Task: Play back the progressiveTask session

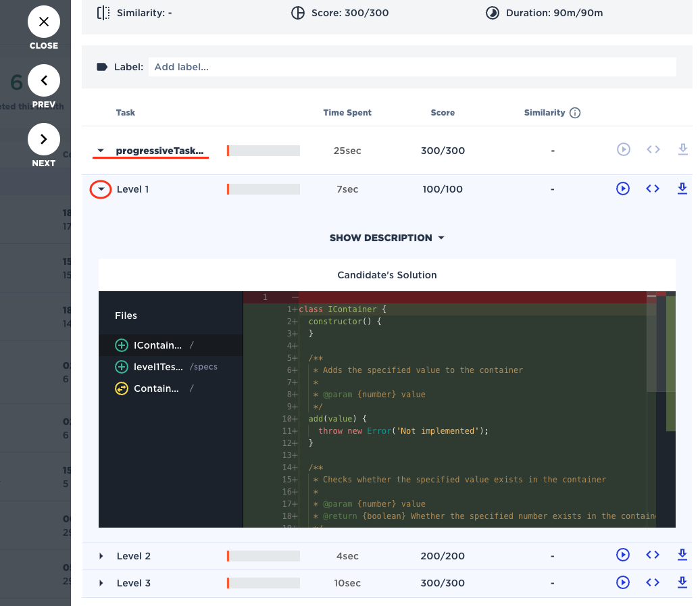Action: click(623, 149)
